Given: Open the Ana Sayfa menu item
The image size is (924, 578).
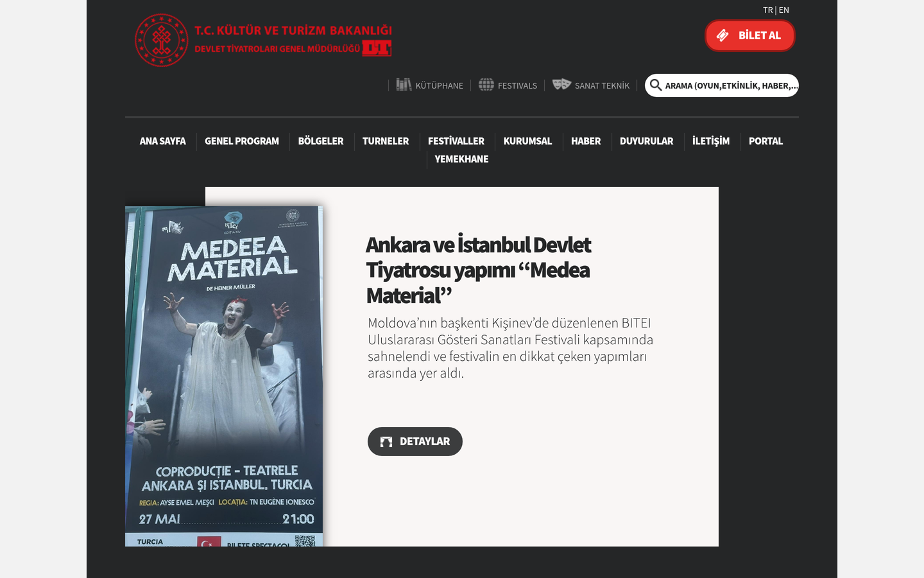Looking at the screenshot, I should [163, 141].
